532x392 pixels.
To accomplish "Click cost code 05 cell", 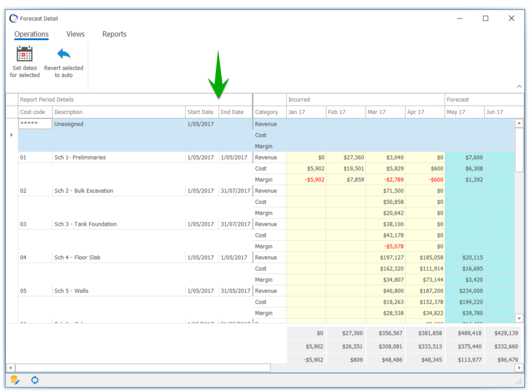I will coord(35,291).
